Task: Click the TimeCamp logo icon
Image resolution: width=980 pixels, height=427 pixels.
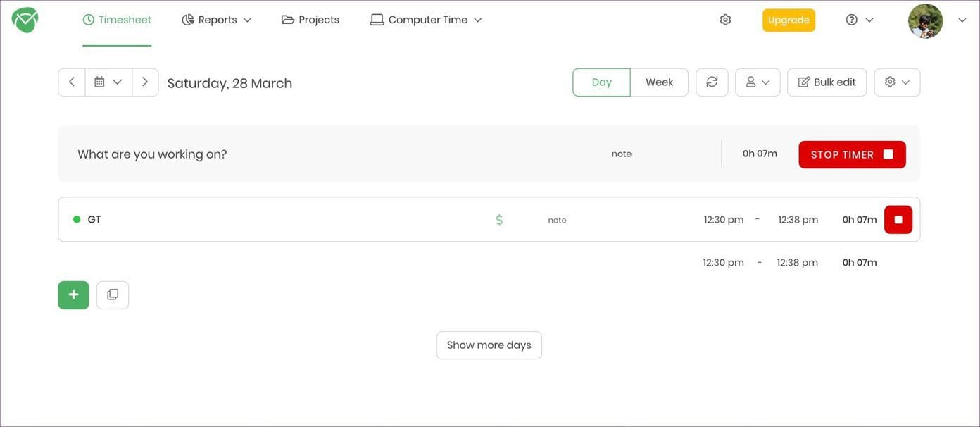Action: [x=25, y=20]
